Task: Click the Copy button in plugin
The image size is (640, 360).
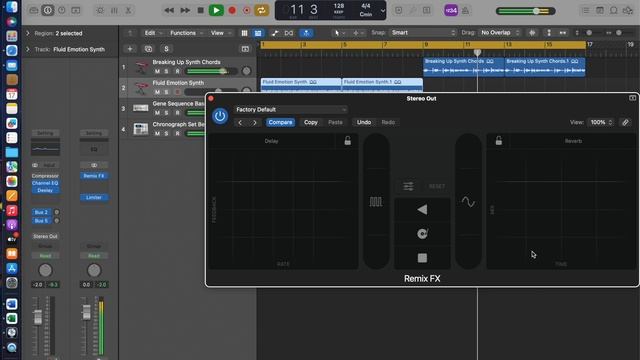Action: click(311, 122)
